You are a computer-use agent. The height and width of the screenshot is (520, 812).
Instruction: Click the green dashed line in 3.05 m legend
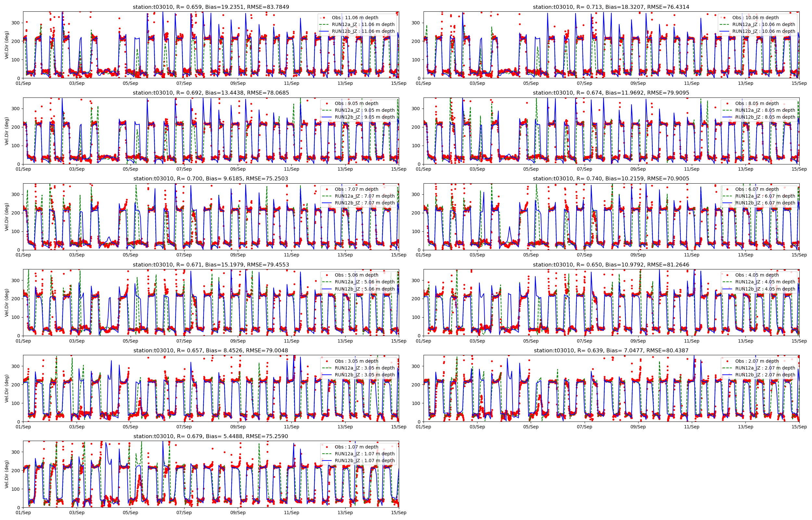(x=326, y=368)
